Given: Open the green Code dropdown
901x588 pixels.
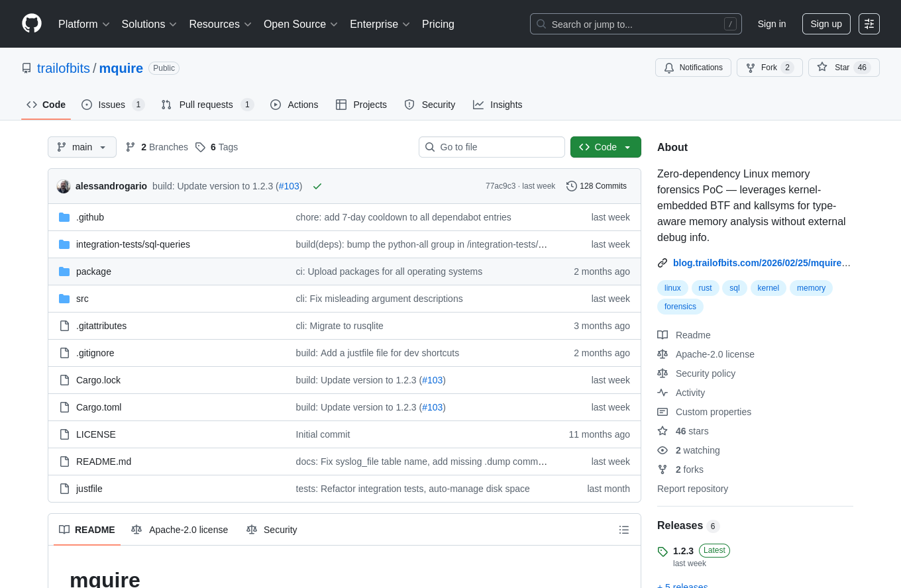Looking at the screenshot, I should click(x=606, y=147).
